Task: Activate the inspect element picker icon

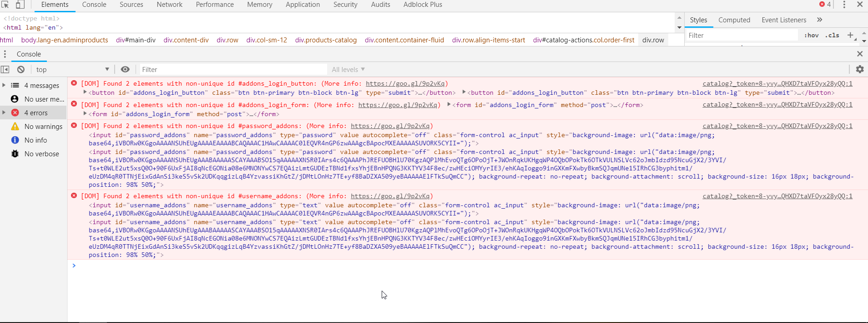Action: (x=5, y=5)
